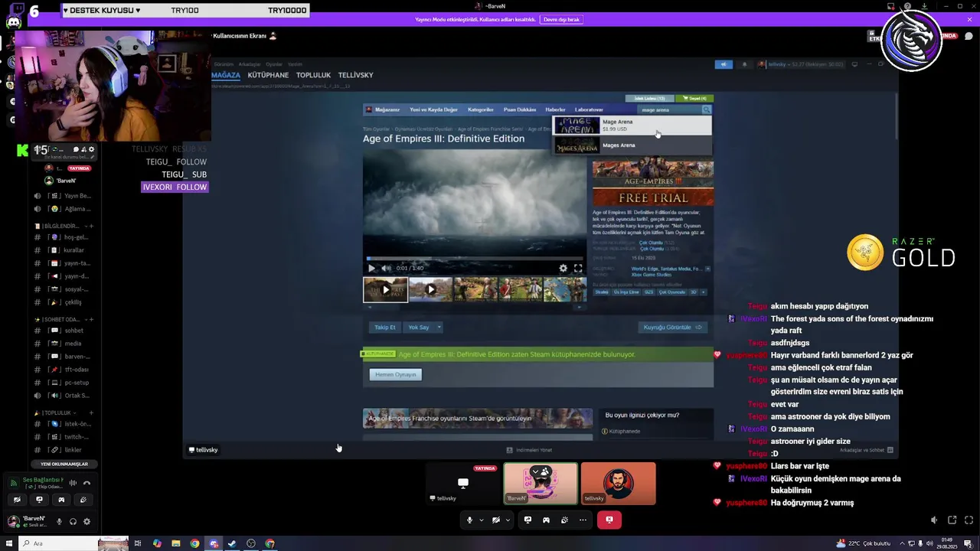Screen dimensions: 980x551
Task: Switch to the KÜTÜPHANE tab in Steam
Action: 268,75
